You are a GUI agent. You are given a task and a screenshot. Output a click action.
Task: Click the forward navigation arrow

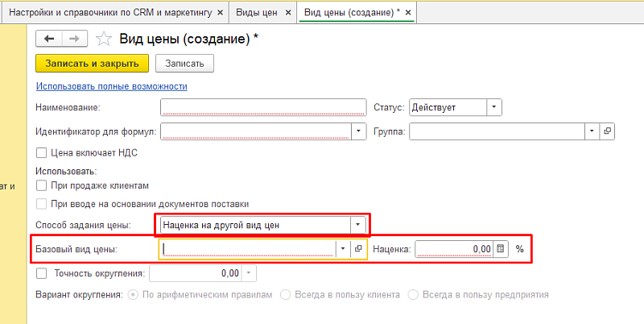pyautogui.click(x=75, y=39)
